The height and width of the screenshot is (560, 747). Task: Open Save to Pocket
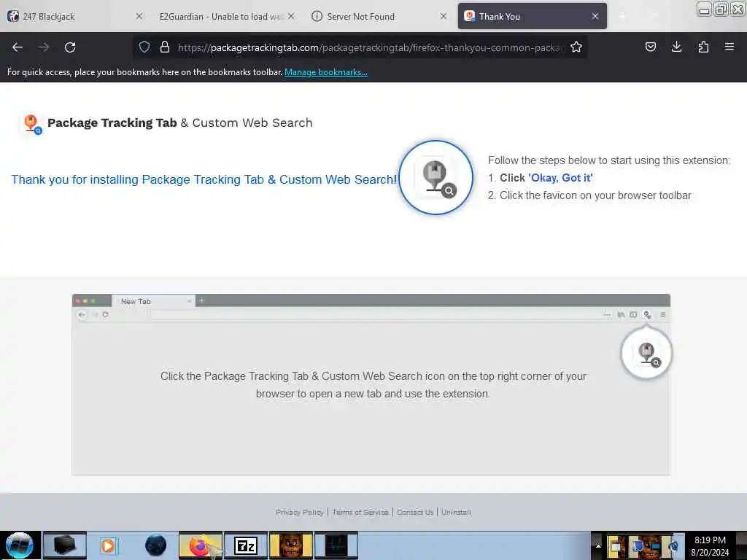(650, 47)
